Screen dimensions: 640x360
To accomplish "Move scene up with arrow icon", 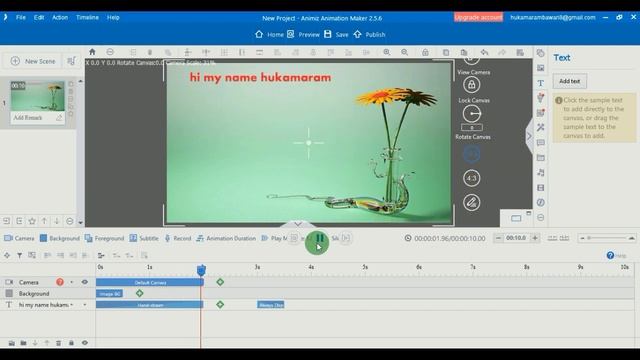I will point(44,221).
